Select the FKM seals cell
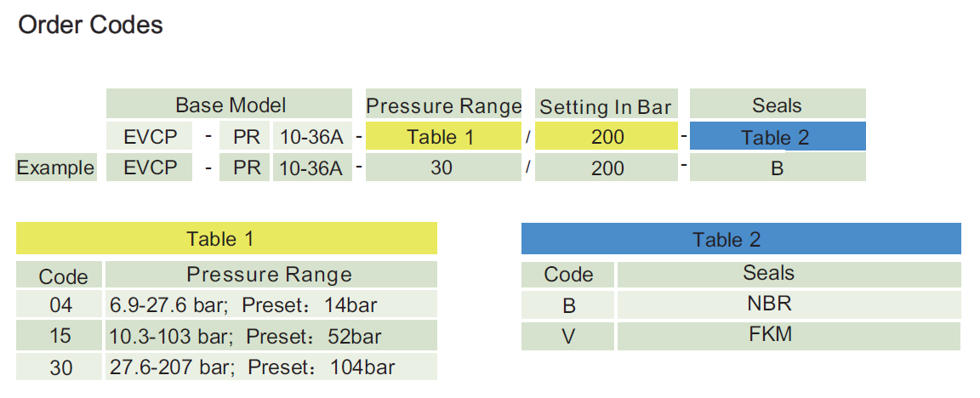The width and height of the screenshot is (980, 398). [x=768, y=334]
